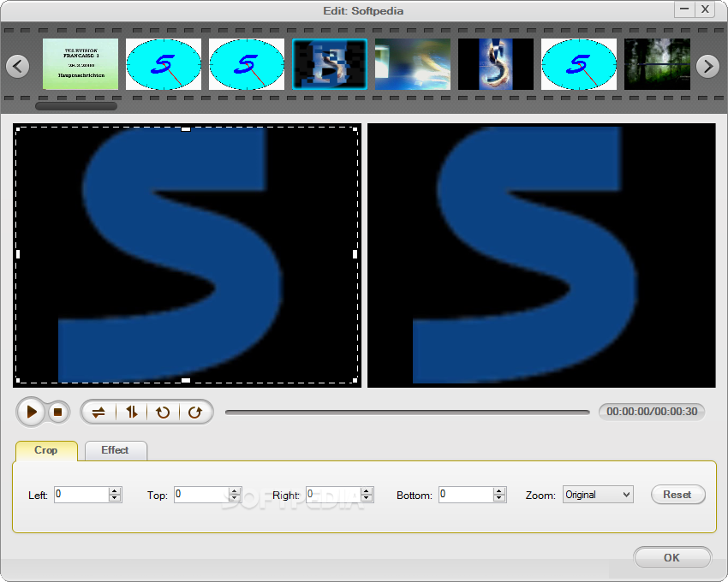Click the Top crop value field

click(x=201, y=495)
